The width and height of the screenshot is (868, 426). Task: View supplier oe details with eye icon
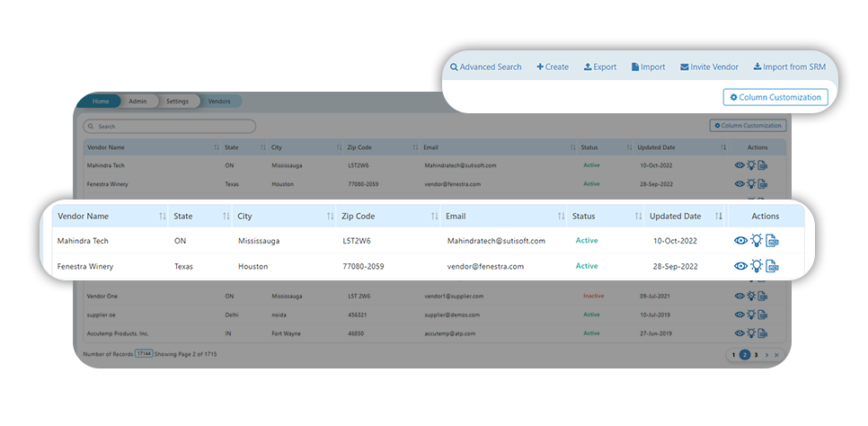pos(739,315)
